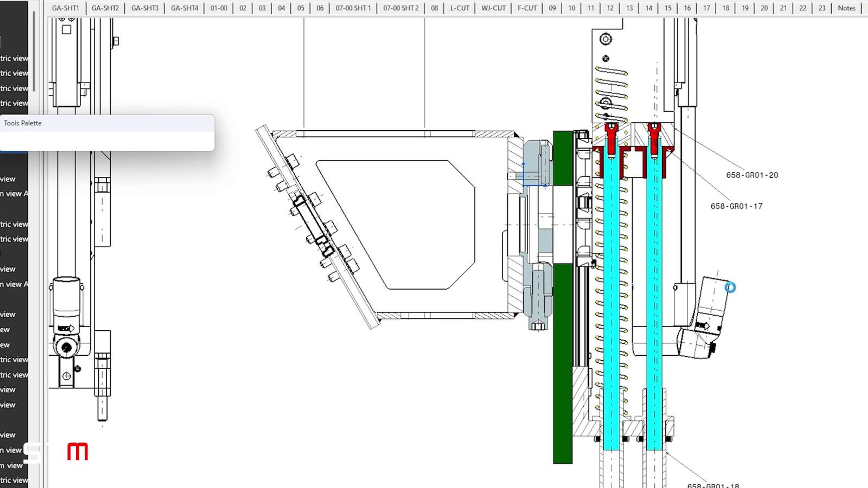Select the WJ-CUT sheet tab

click(x=493, y=8)
